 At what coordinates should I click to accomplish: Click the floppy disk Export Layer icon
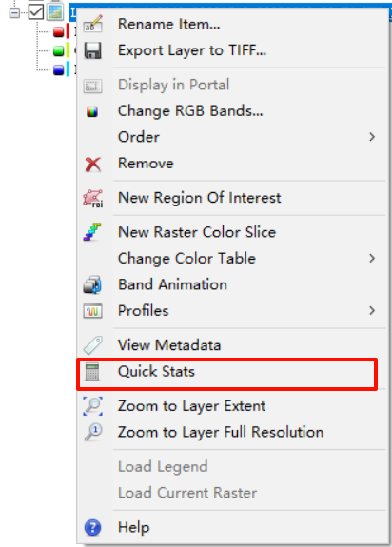coord(93,50)
